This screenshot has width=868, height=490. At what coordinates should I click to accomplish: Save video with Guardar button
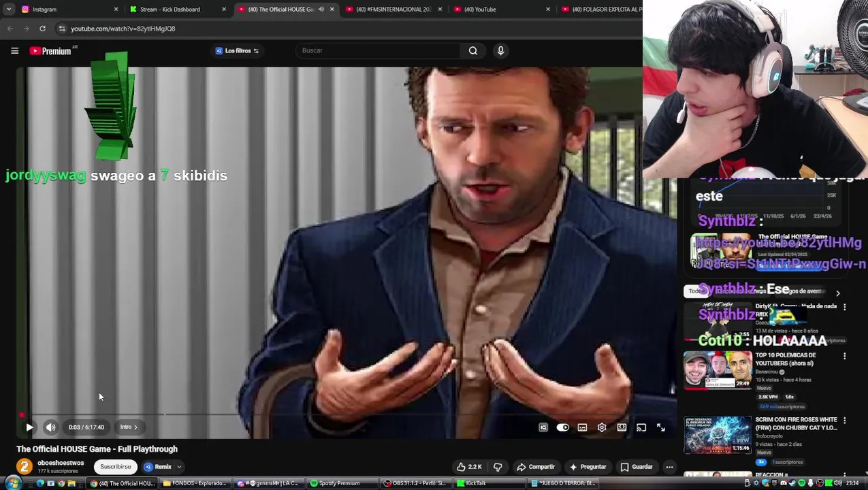click(x=637, y=467)
